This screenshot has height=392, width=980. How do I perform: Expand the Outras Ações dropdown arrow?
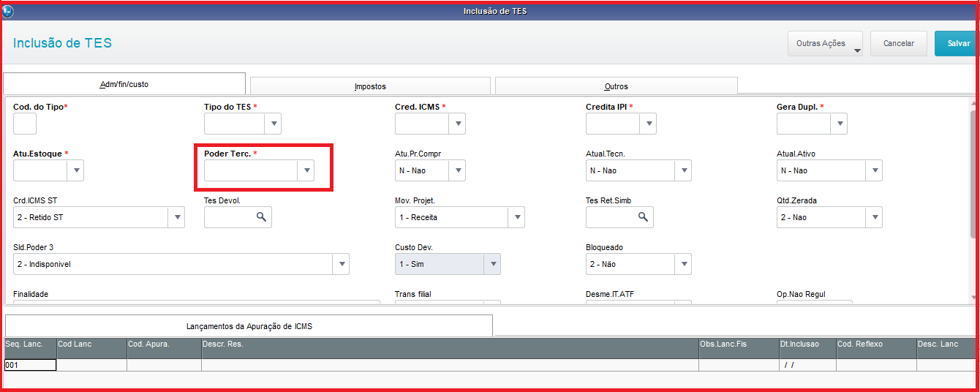coord(857,51)
